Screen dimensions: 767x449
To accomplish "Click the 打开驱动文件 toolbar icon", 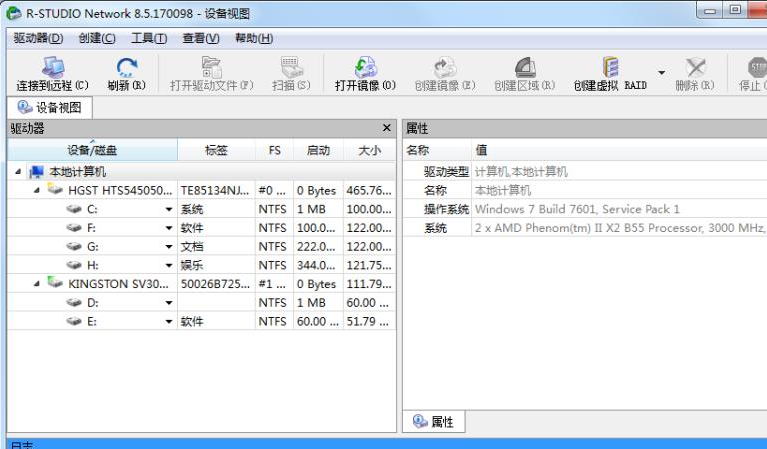I will [211, 68].
